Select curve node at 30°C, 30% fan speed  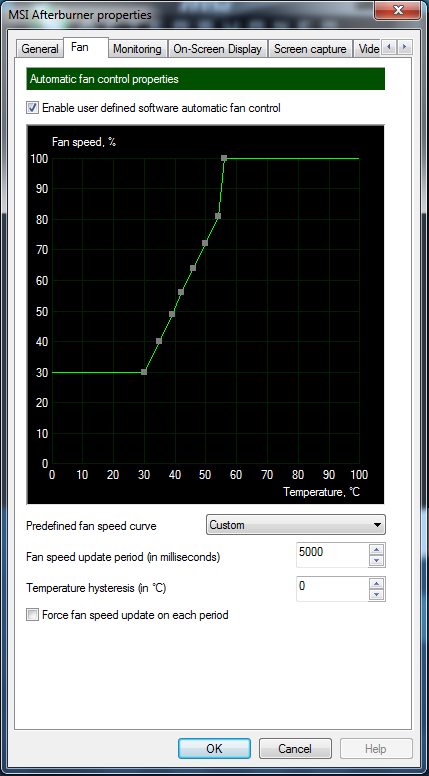(144, 372)
